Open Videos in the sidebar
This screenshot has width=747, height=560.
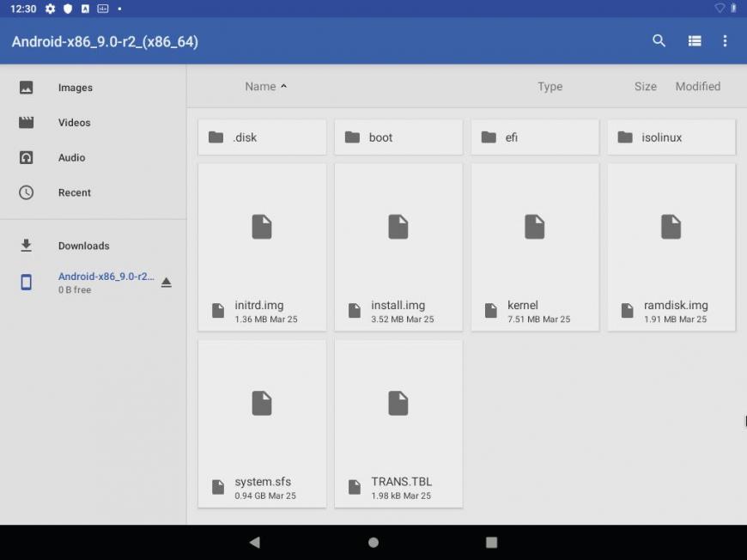pos(93,123)
